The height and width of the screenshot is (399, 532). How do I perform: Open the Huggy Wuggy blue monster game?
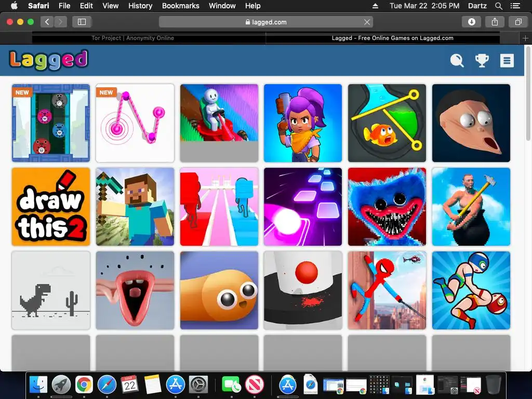click(387, 207)
